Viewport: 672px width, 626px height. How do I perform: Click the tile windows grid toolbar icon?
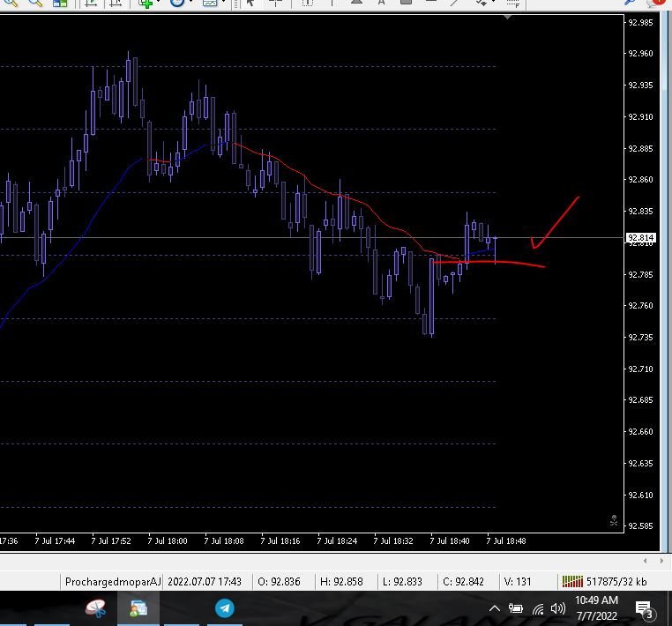point(60,3)
